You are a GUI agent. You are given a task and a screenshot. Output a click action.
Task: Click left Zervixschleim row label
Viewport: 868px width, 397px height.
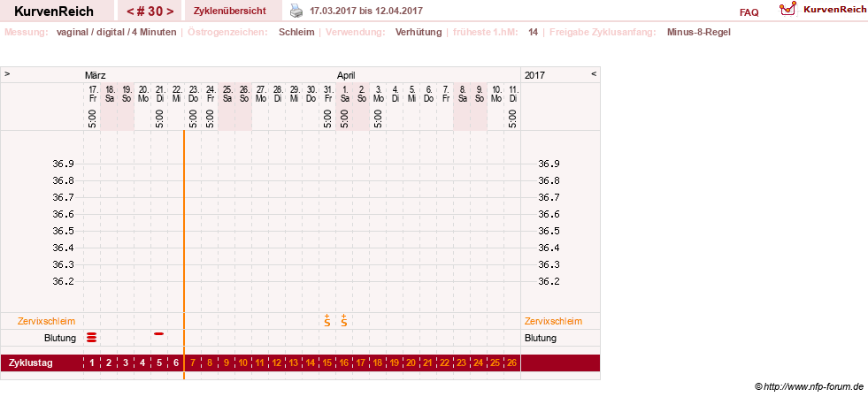47,321
